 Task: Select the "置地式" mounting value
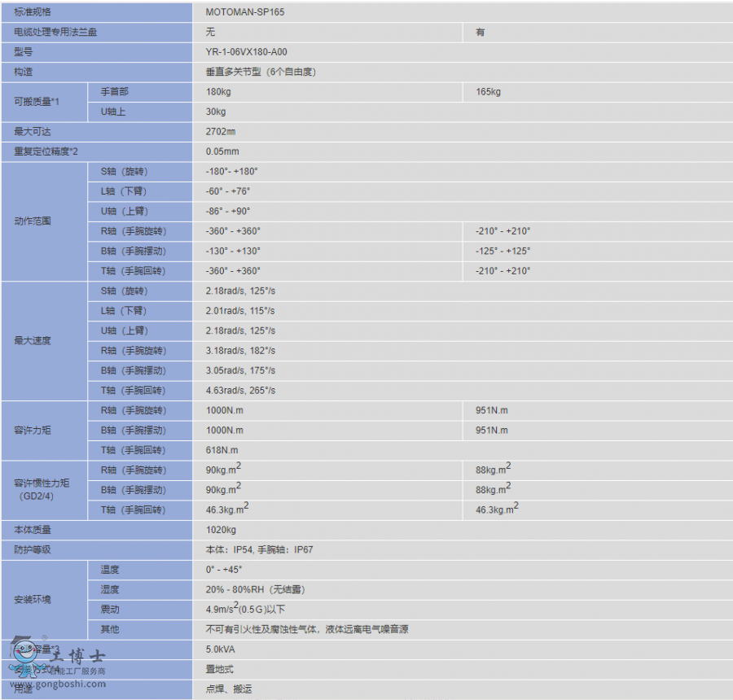tap(219, 669)
